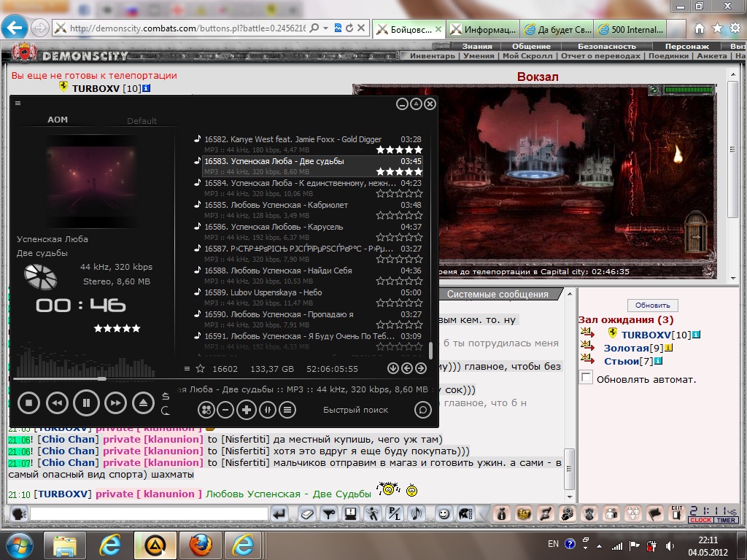This screenshot has height=560, width=747.
Task: Click the down-arrow circle in playlist footer
Action: click(392, 368)
